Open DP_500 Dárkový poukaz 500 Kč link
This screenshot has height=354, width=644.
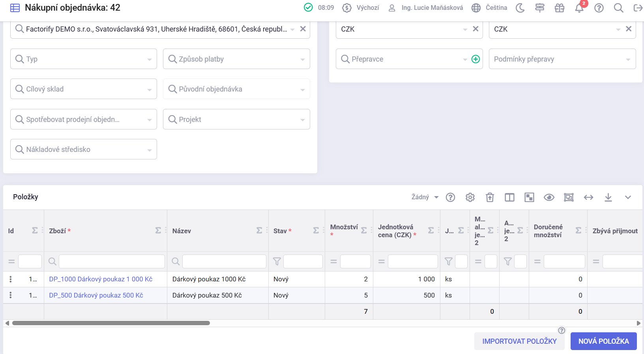pos(96,296)
